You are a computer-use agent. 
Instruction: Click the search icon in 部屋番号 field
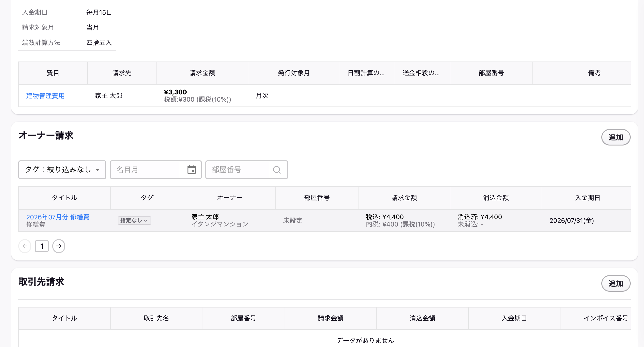277,170
